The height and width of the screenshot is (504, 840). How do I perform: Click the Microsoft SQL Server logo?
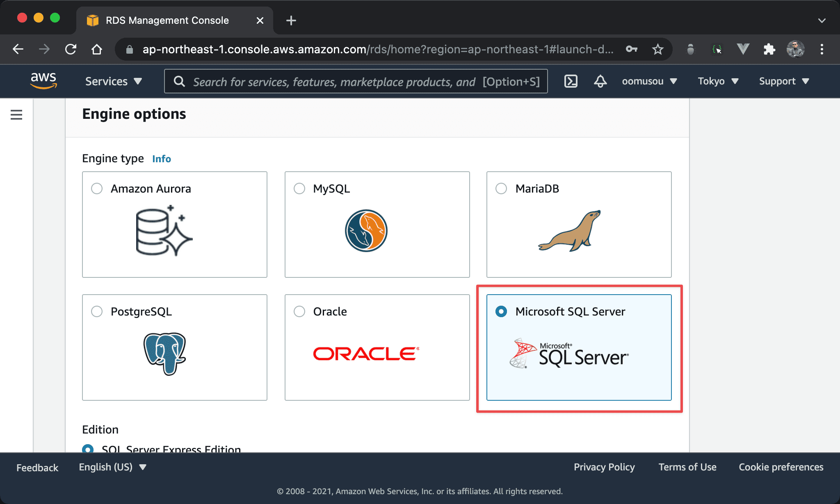tap(569, 353)
